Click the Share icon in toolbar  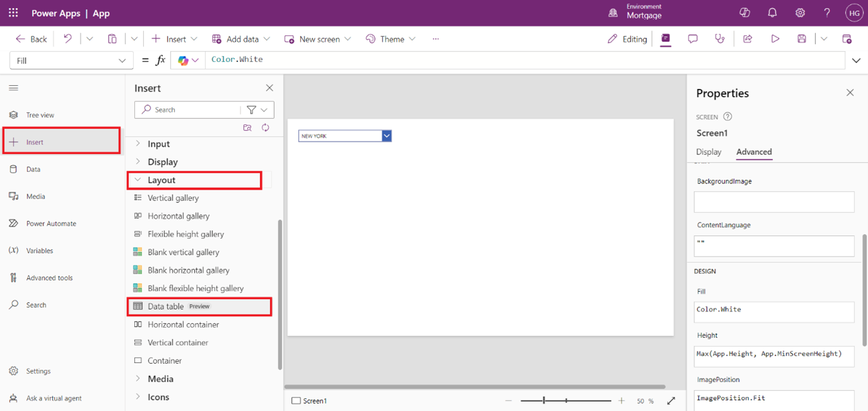pos(748,39)
